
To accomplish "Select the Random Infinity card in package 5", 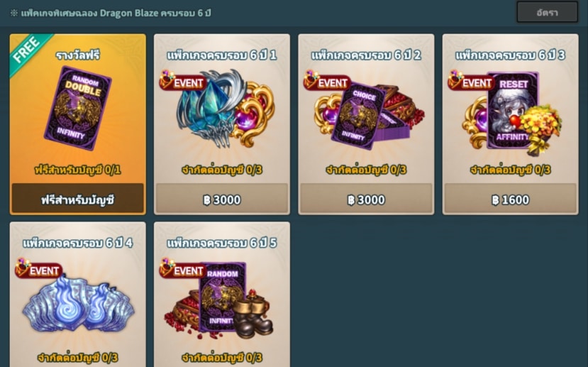I will pyautogui.click(x=222, y=297).
